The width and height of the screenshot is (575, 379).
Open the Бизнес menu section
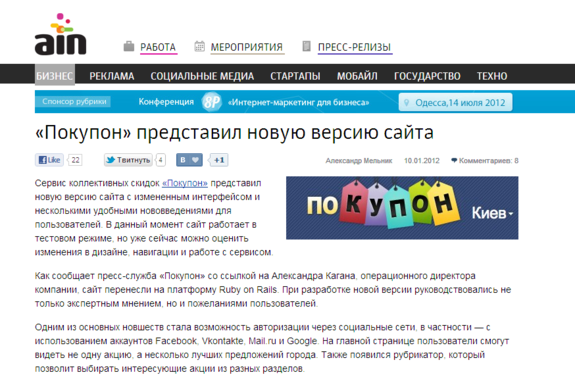click(x=55, y=76)
